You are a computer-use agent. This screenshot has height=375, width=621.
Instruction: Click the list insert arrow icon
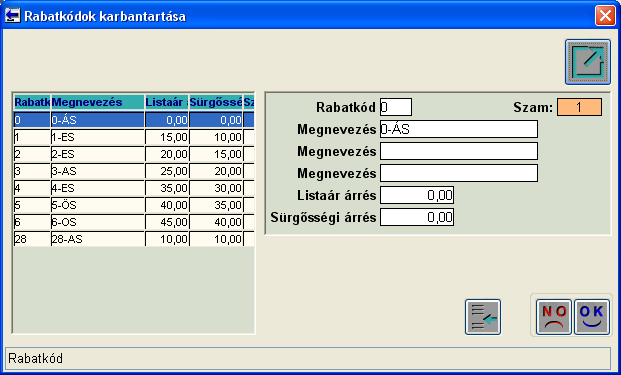[483, 317]
